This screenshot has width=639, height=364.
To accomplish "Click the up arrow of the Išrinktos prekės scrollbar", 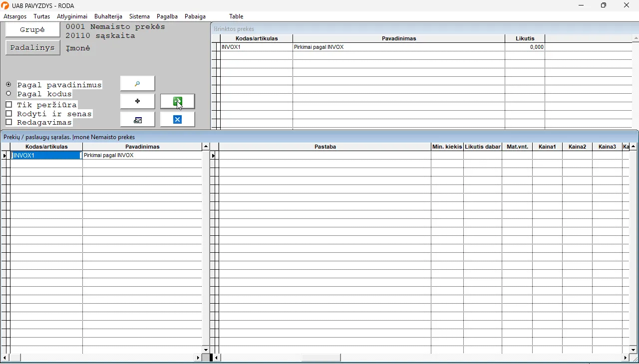I will pyautogui.click(x=636, y=38).
